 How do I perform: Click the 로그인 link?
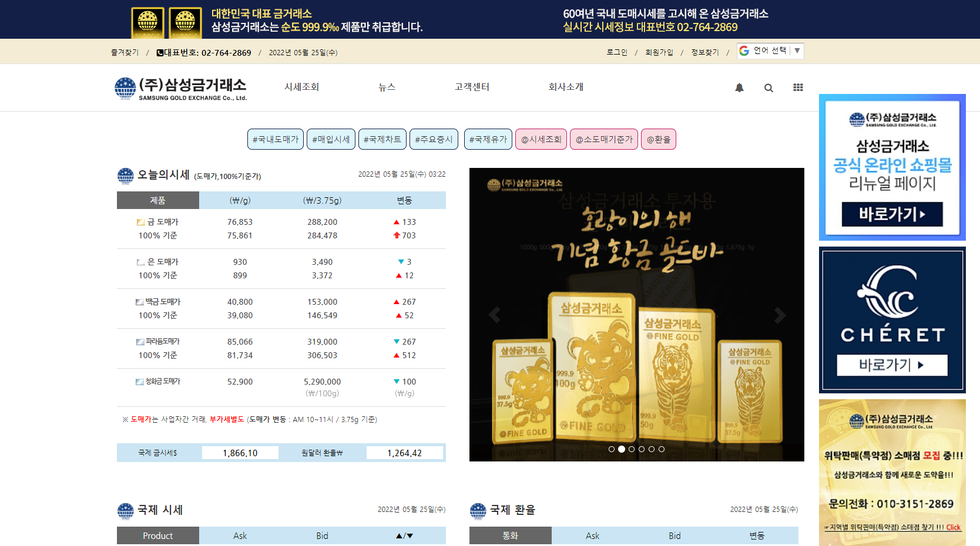click(x=617, y=52)
